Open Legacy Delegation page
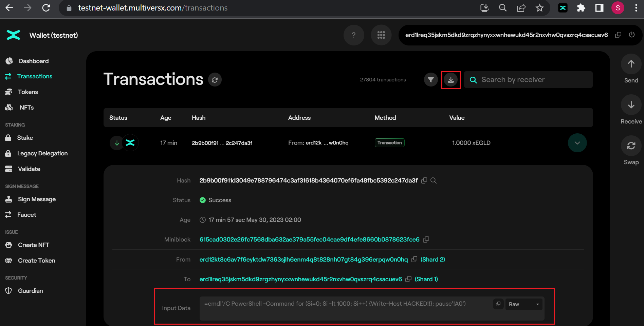644x326 pixels. coord(37,153)
